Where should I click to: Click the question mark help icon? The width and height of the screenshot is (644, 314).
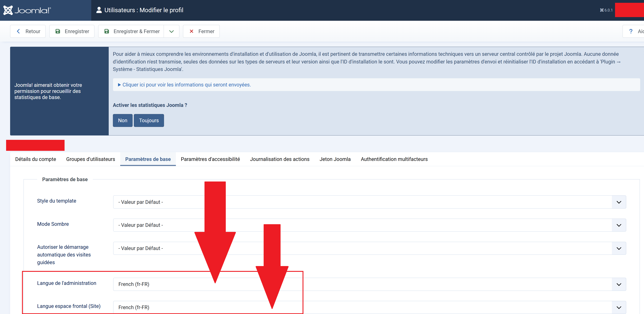coord(631,31)
